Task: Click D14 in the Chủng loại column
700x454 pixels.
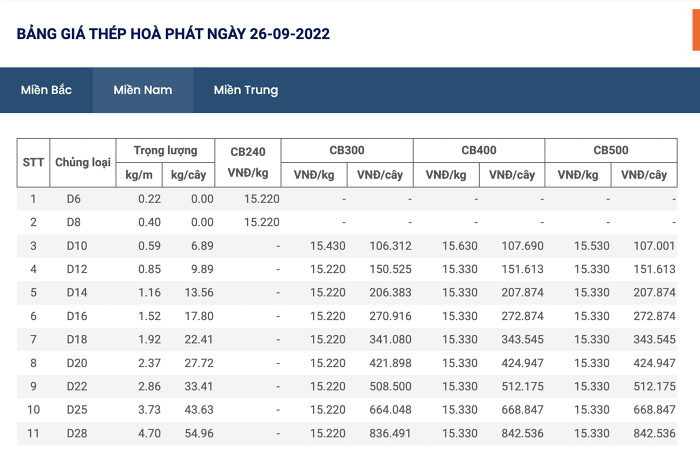Action: point(77,293)
